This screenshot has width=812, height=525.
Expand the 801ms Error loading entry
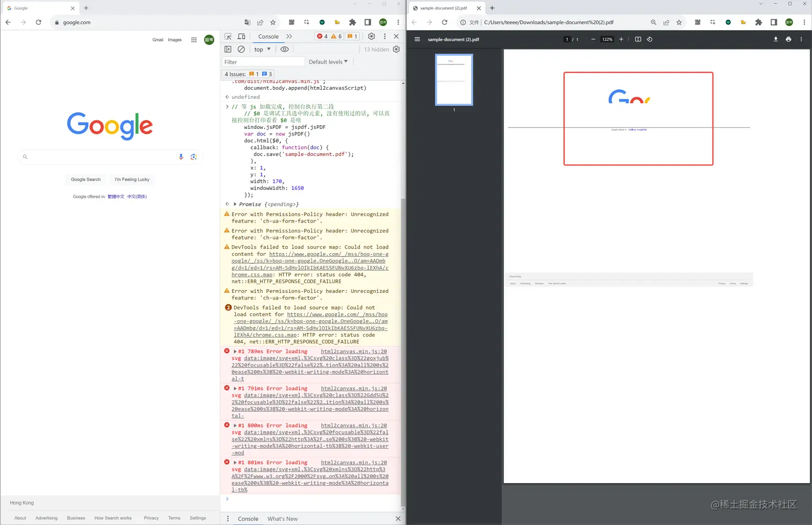tap(235, 463)
